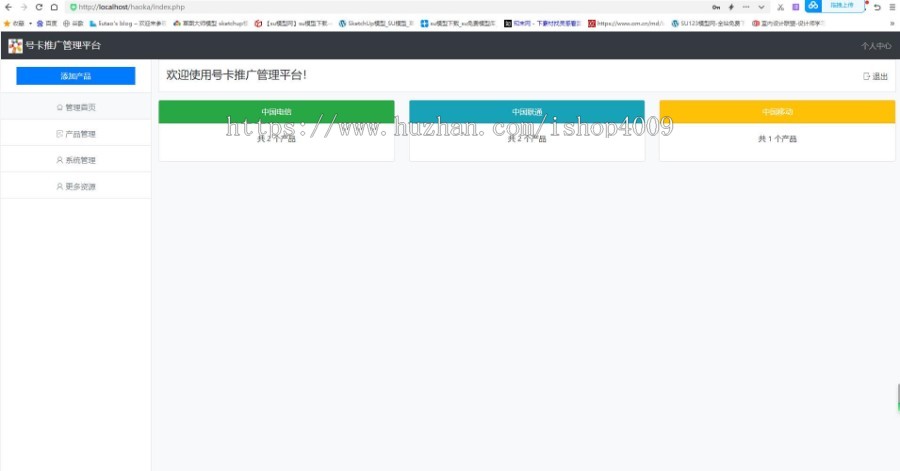Open the 知末网 bookmark
The width and height of the screenshot is (900, 471).
pyautogui.click(x=542, y=24)
